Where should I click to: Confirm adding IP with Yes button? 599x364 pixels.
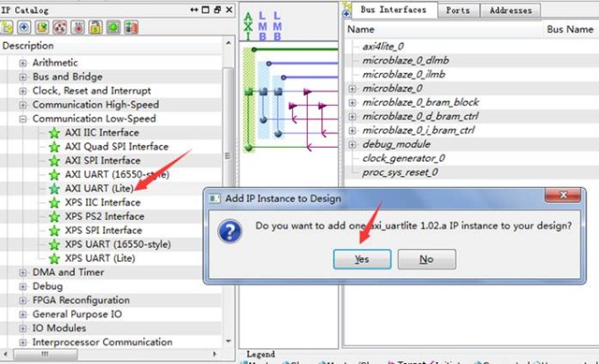[x=362, y=259]
